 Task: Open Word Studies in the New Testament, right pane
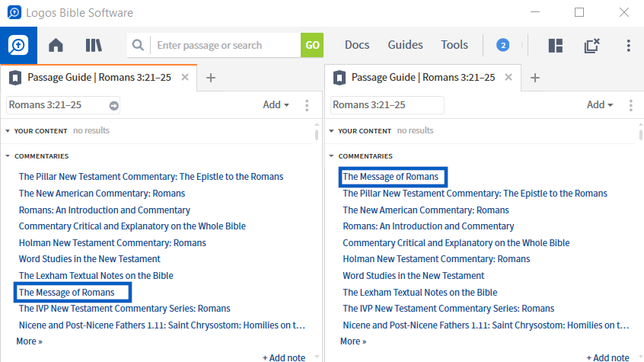pos(413,276)
